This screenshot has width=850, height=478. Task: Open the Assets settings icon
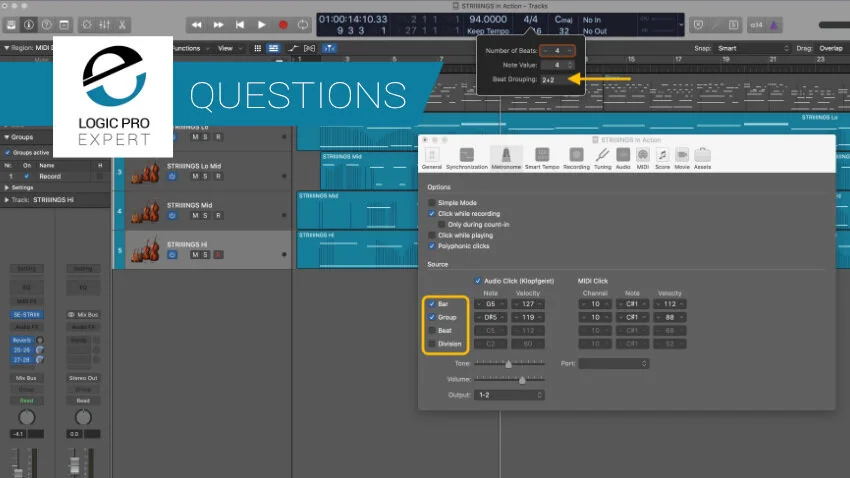click(x=702, y=158)
